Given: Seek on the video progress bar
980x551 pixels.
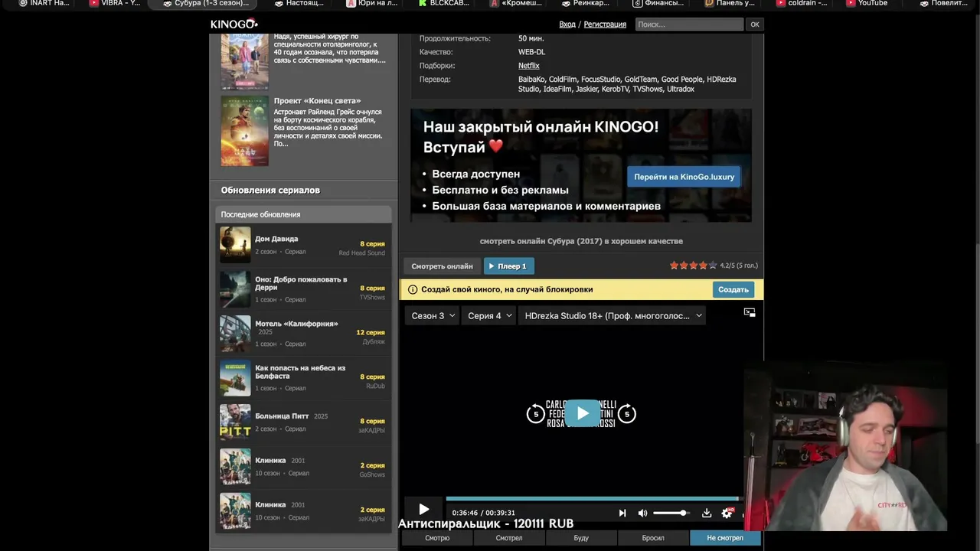Looking at the screenshot, I should click(593, 499).
